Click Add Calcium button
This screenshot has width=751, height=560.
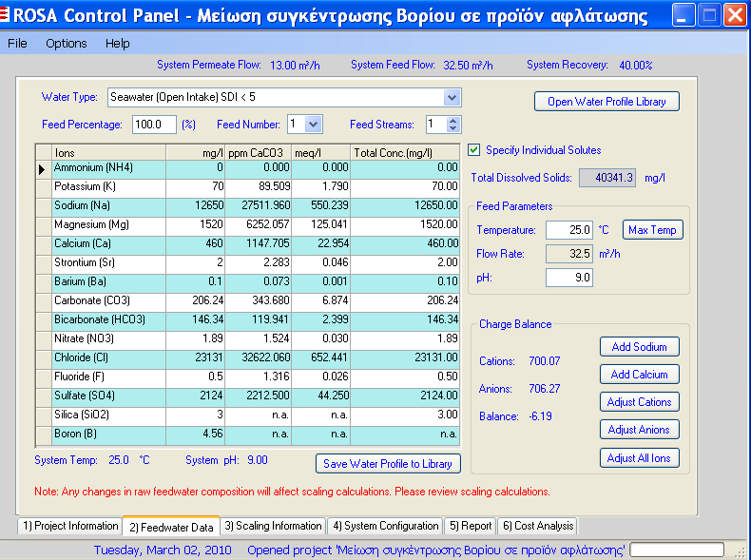pos(640,375)
